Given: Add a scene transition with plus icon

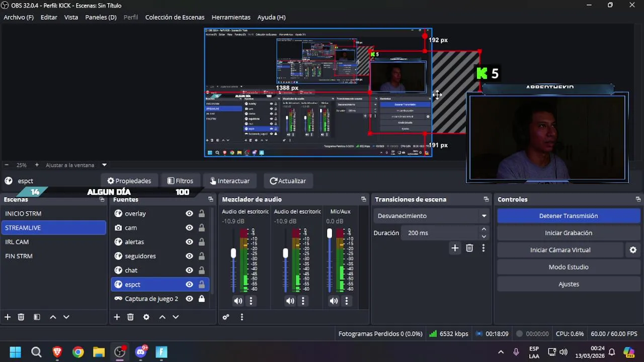Looking at the screenshot, I should click(x=455, y=248).
